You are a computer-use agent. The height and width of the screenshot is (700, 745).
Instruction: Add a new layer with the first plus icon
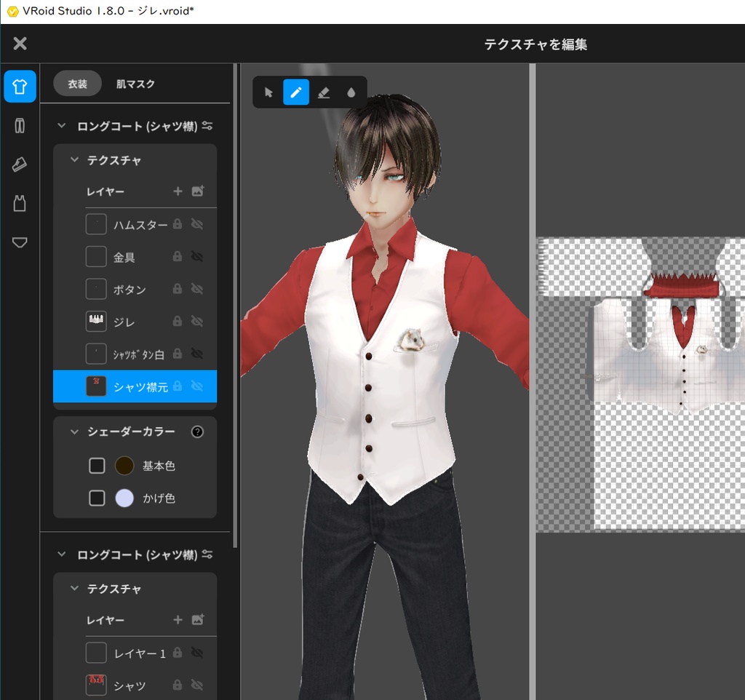coord(178,191)
